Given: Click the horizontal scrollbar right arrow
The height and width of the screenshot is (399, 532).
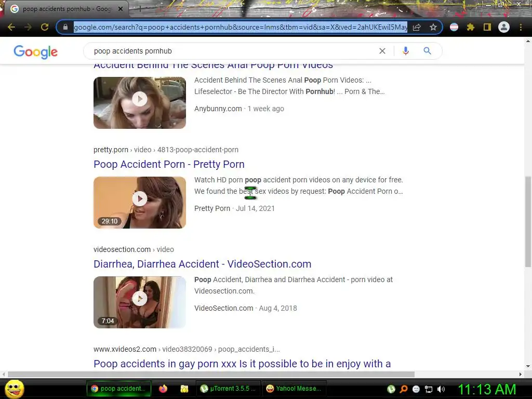Looking at the screenshot, I should [x=521, y=374].
